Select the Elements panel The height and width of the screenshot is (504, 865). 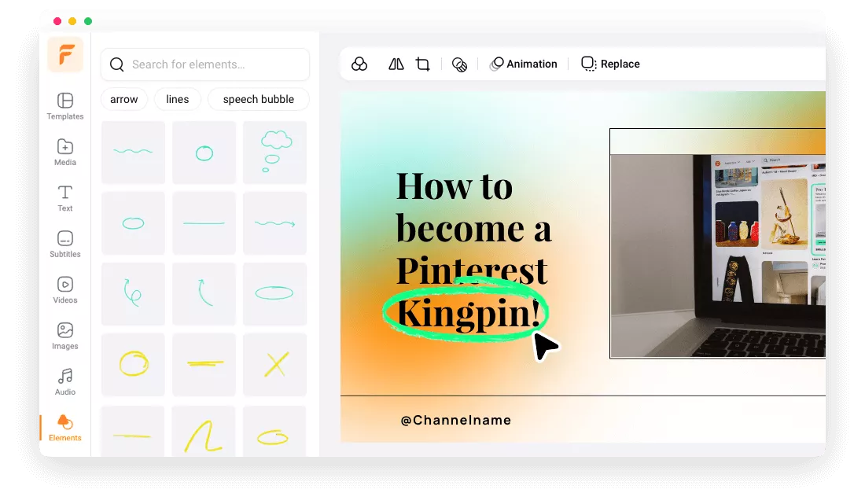pyautogui.click(x=65, y=428)
